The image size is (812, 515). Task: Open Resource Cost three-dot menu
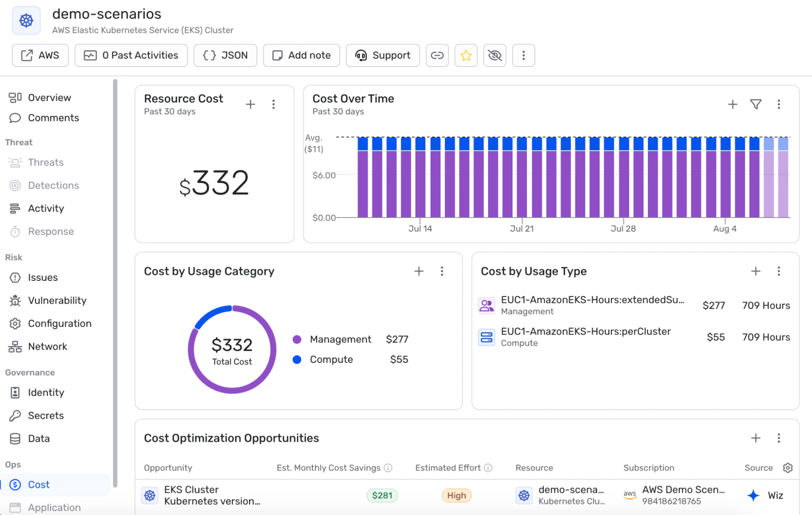(273, 104)
